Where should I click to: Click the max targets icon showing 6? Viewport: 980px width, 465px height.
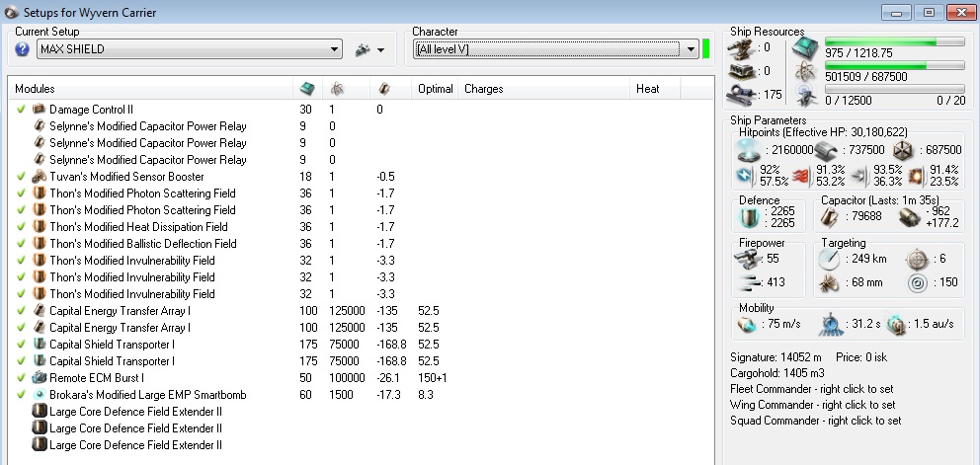[917, 259]
